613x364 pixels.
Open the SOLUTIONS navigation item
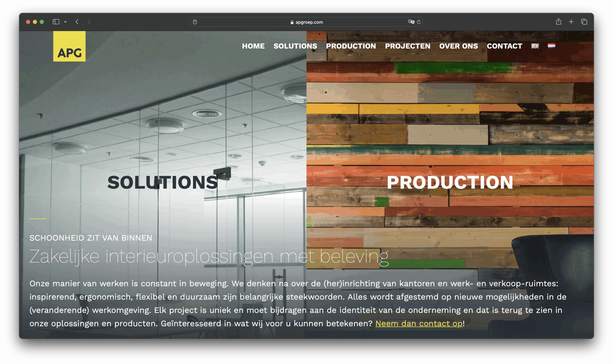point(295,46)
